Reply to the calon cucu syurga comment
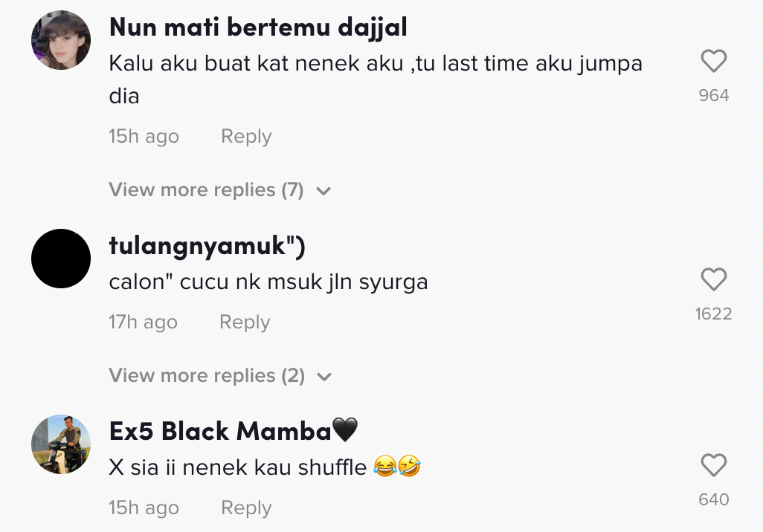 [x=245, y=322]
